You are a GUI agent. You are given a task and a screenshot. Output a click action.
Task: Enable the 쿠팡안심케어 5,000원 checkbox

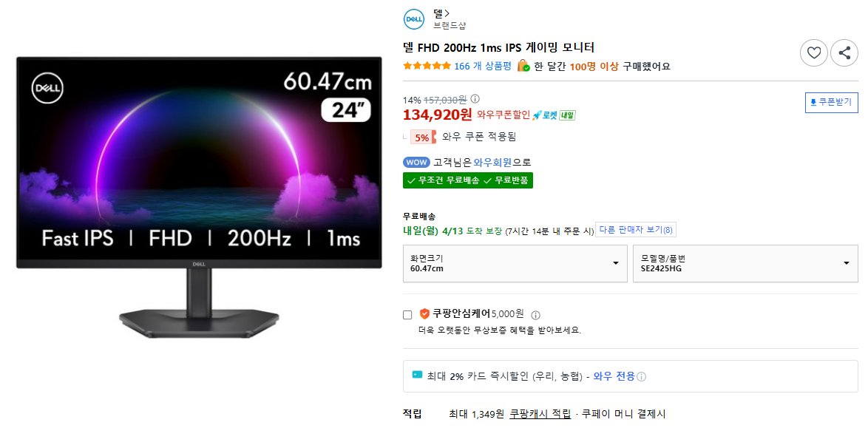coord(406,314)
